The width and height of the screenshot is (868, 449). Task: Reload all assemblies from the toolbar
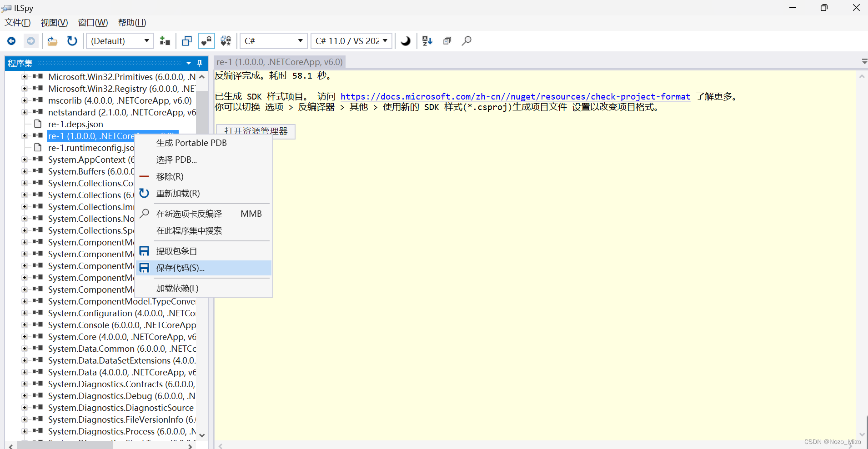tap(72, 41)
